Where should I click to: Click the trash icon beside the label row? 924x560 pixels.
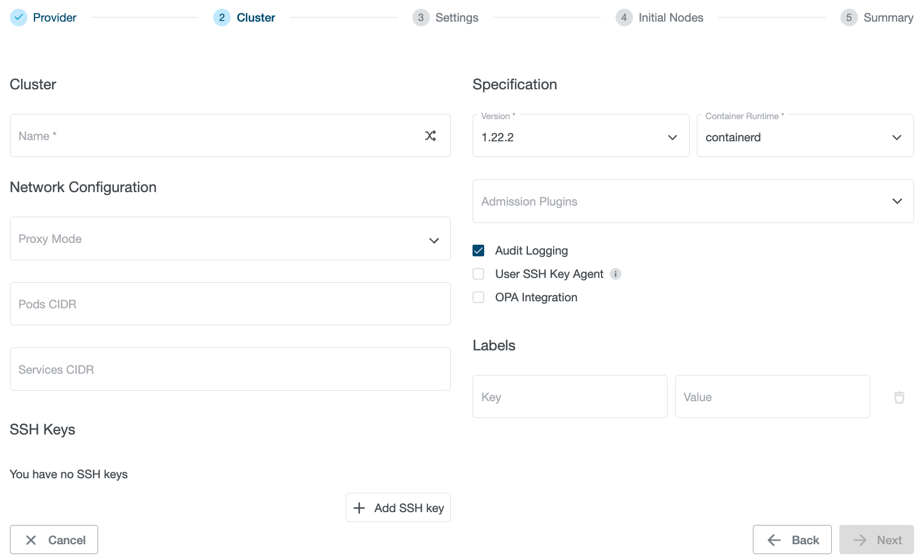coord(899,397)
